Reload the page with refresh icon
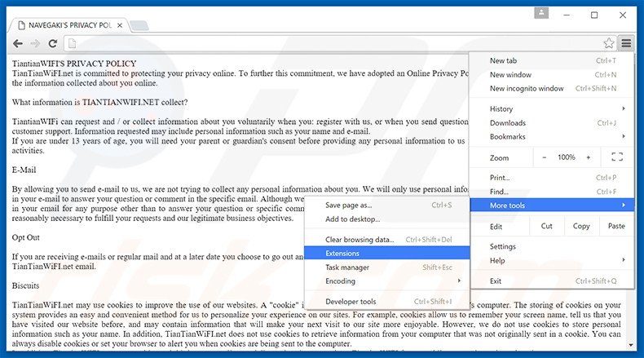Image resolution: width=644 pixels, height=358 pixels. click(52, 43)
